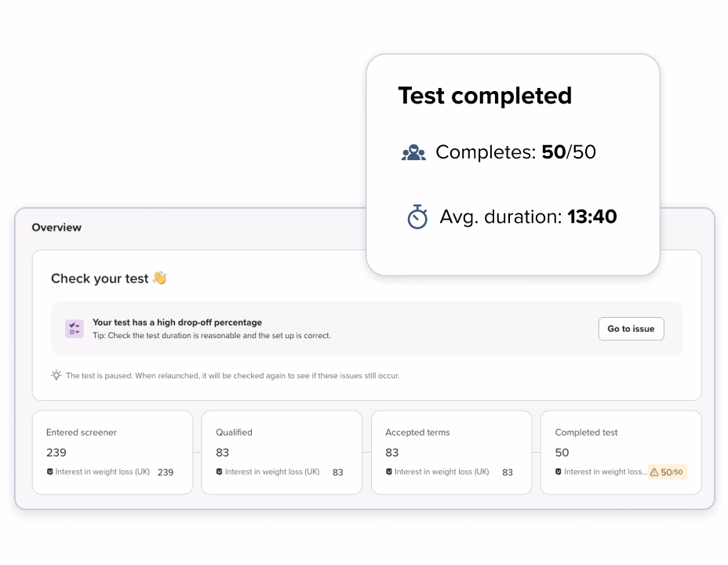Screen dimensions: 728x565
Task: Select the Entered screener card title
Action: click(82, 432)
